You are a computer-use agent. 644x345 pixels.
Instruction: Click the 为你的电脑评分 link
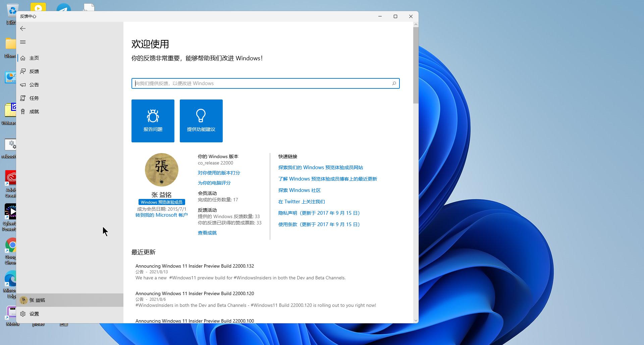tap(214, 183)
